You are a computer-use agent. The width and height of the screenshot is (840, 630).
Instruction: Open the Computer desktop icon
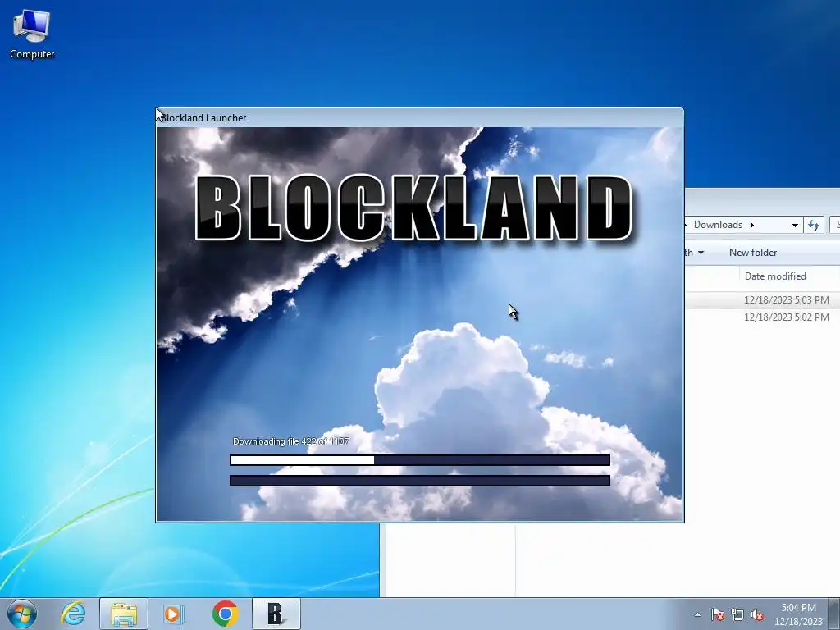(x=32, y=34)
